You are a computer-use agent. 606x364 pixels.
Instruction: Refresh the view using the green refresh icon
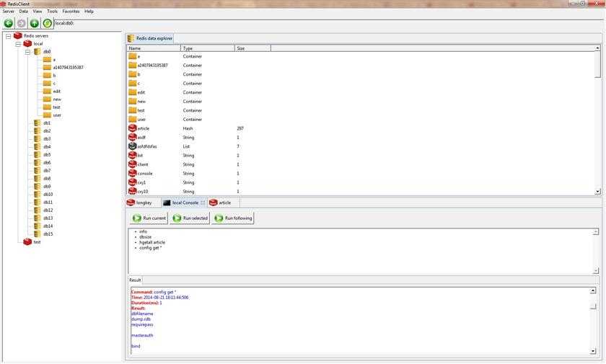47,23
